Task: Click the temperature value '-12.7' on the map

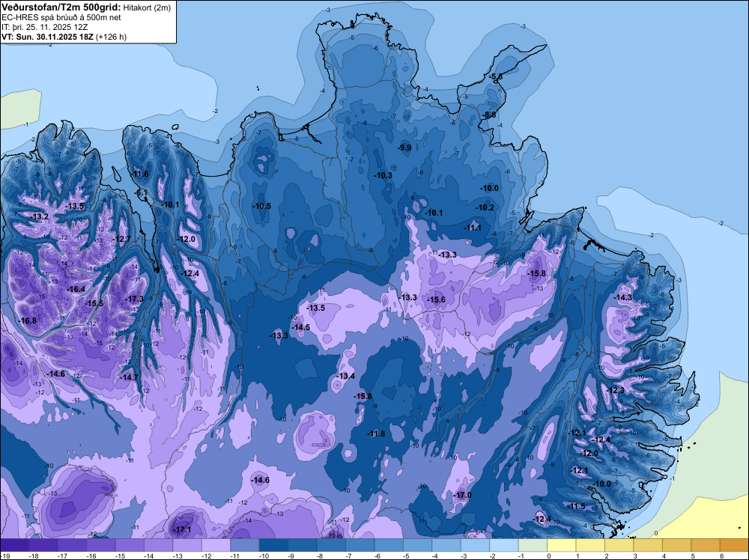Action: (122, 239)
